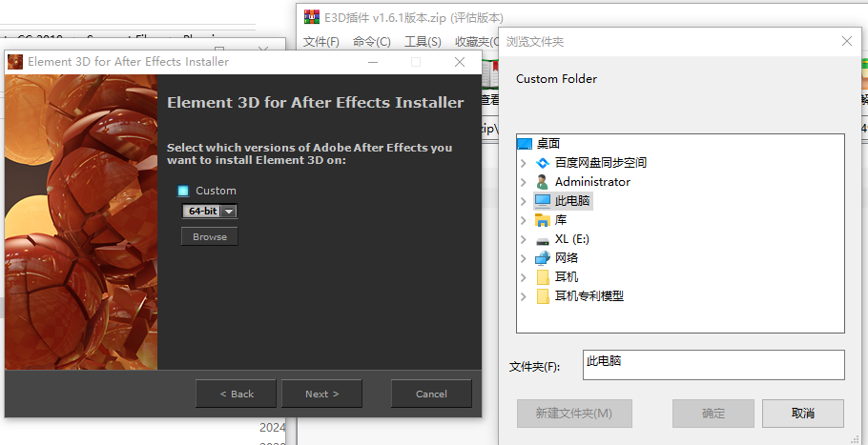
Task: Expand the 耳机 folder node
Action: (x=523, y=277)
